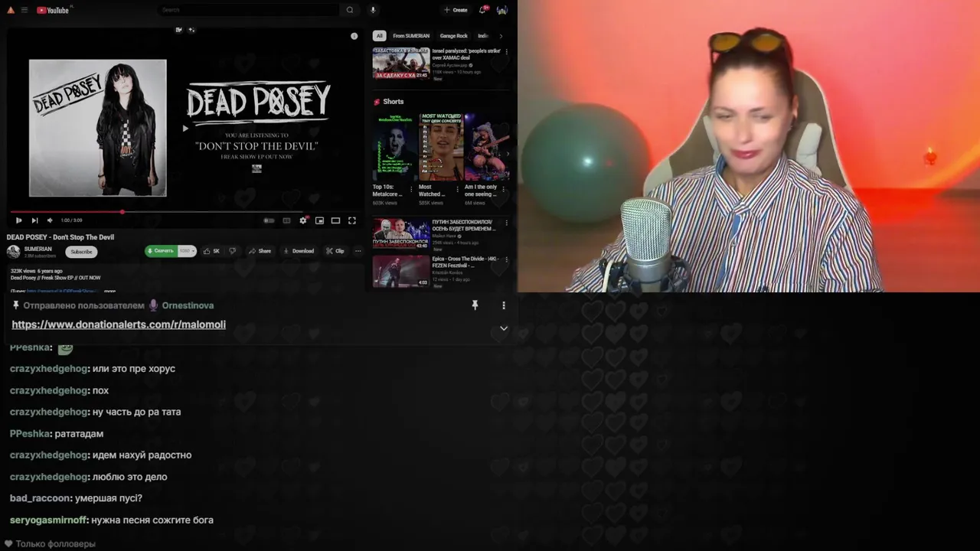Click the green Скачать download button
Image resolution: width=980 pixels, height=551 pixels.
click(162, 251)
